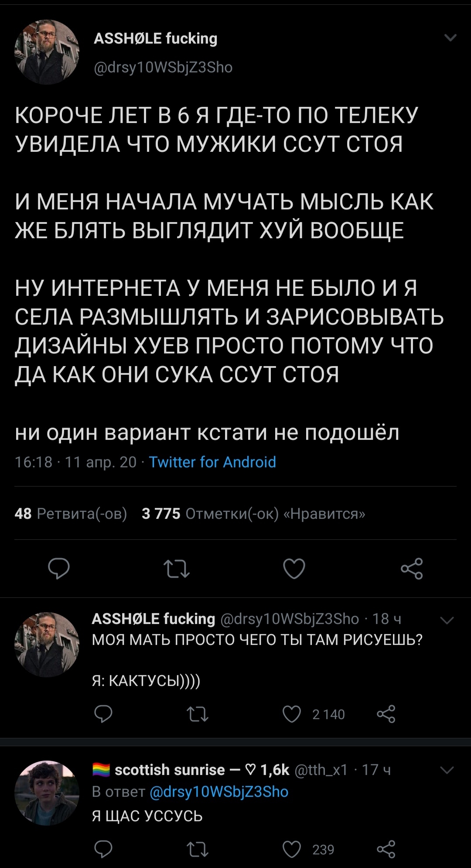
Task: Expand options for the 18 ч tweet
Action: point(447,620)
